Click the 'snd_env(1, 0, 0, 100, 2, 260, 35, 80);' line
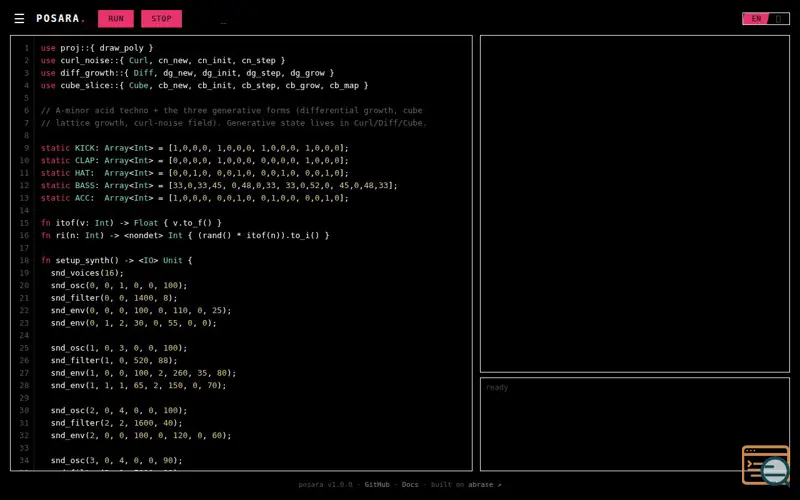The height and width of the screenshot is (500, 800). coord(143,373)
